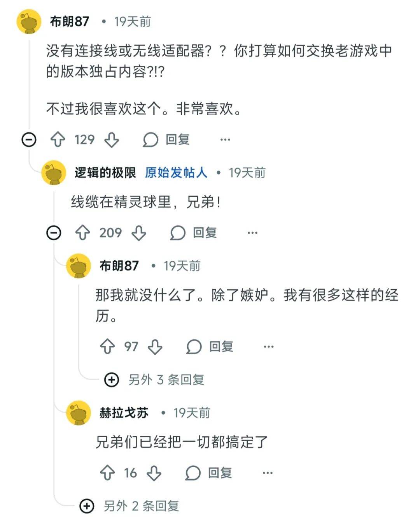The width and height of the screenshot is (420, 519).
Task: Open top 布朗87 username link
Action: [x=70, y=21]
